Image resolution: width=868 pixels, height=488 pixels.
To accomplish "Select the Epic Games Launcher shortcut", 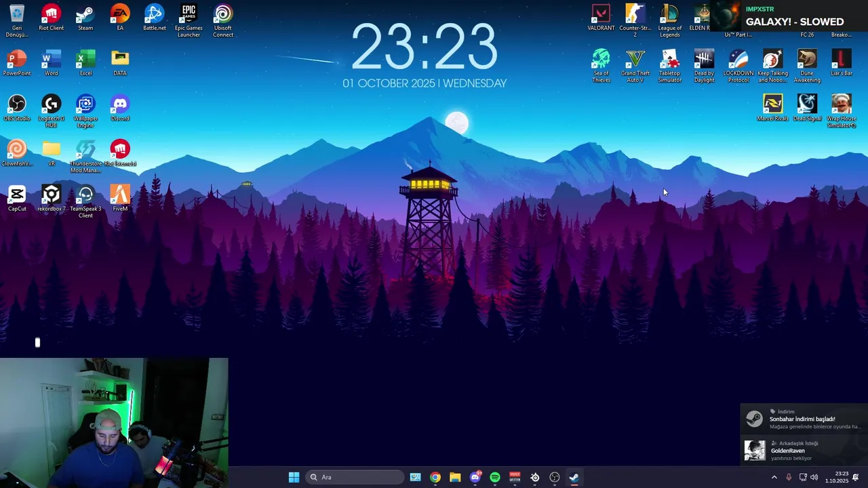I will pos(189,21).
